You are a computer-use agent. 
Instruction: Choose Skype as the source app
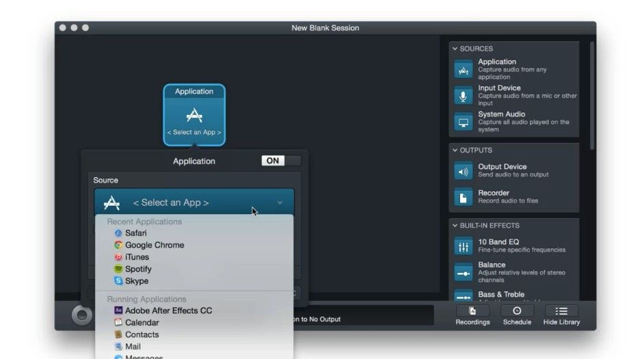coord(194,281)
